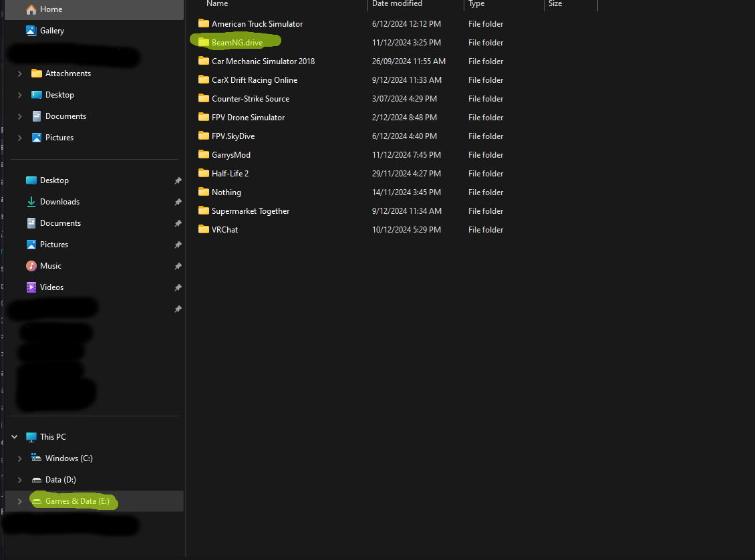Click the This PC monitor icon
Viewport: 755px width, 560px height.
pyautogui.click(x=31, y=437)
